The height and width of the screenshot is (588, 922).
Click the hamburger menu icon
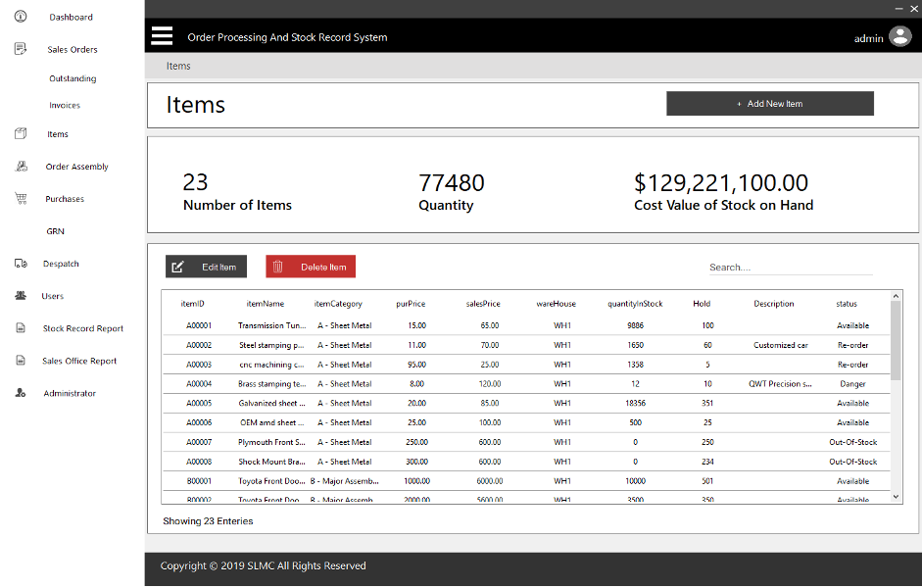[x=162, y=36]
